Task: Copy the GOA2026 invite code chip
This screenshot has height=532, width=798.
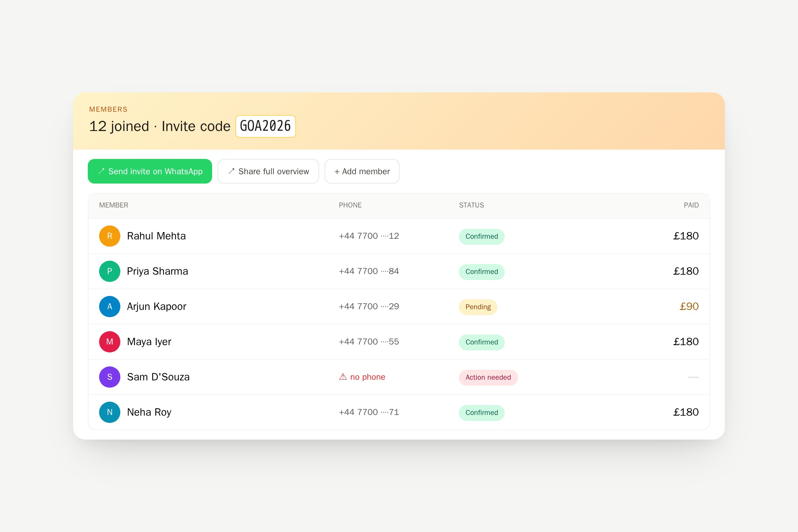Action: coord(266,126)
